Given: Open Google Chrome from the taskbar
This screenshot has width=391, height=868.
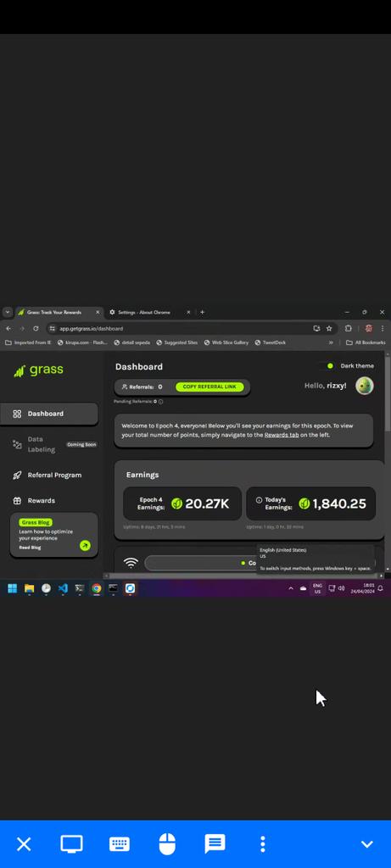Looking at the screenshot, I should (x=97, y=588).
